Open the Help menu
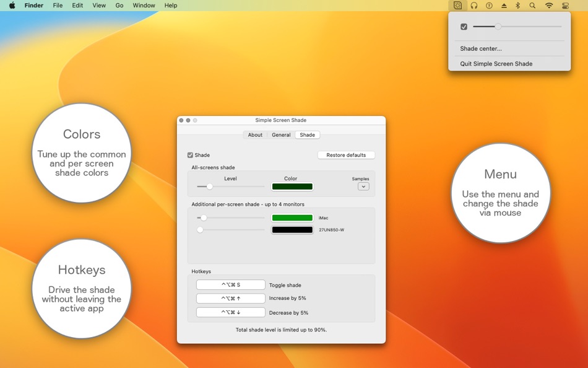The image size is (588, 368). coord(171,5)
